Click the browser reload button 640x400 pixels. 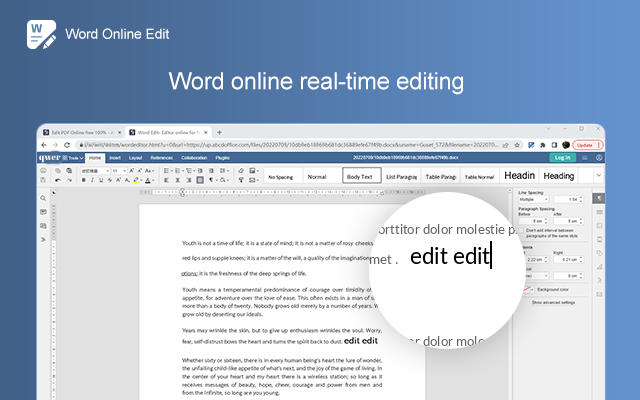[x=68, y=144]
